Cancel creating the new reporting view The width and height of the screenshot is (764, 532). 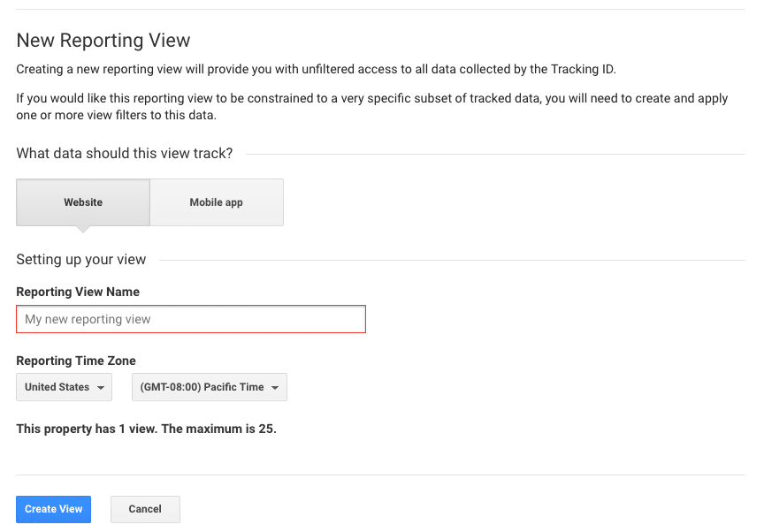point(145,509)
